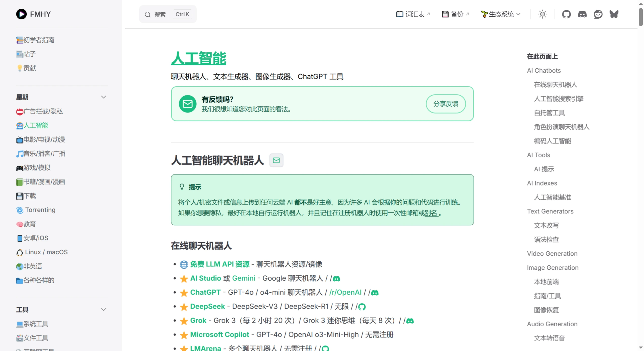Click the FMHY logo icon
The height and width of the screenshot is (351, 644).
pos(21,14)
